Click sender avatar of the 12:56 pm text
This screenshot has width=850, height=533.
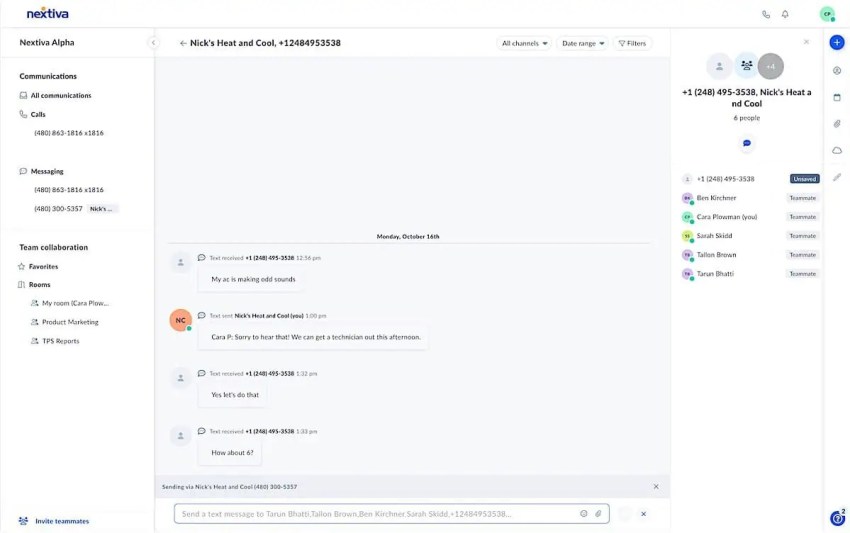181,262
